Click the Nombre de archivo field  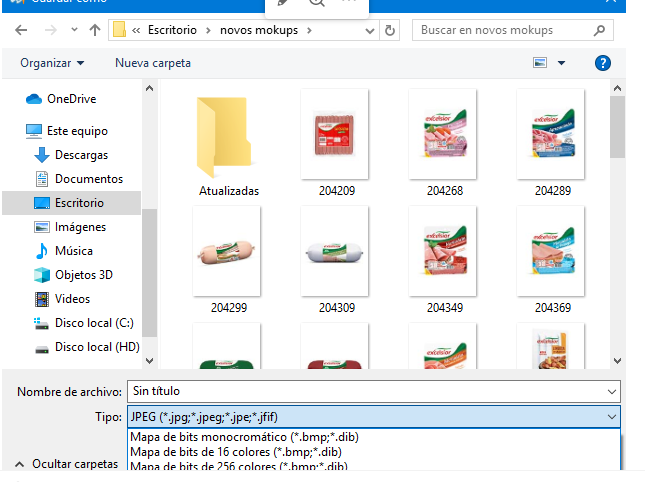(374, 391)
